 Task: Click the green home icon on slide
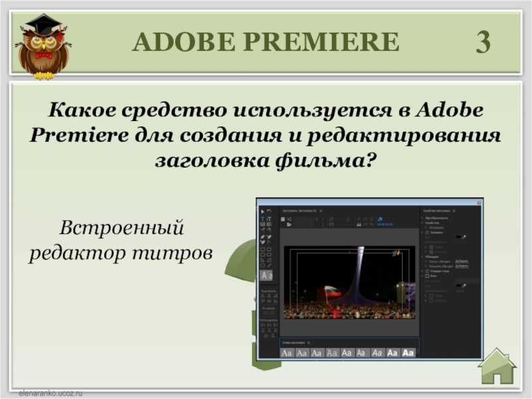point(497,366)
